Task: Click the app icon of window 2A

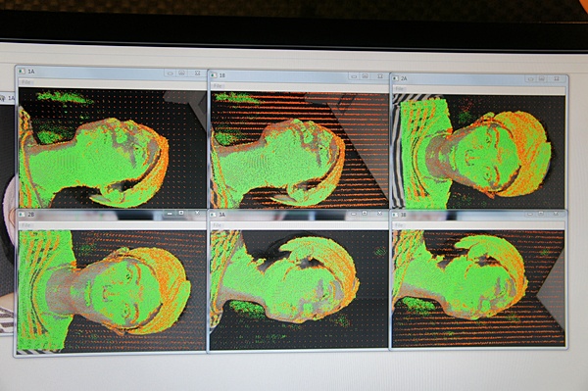Action: pos(396,78)
